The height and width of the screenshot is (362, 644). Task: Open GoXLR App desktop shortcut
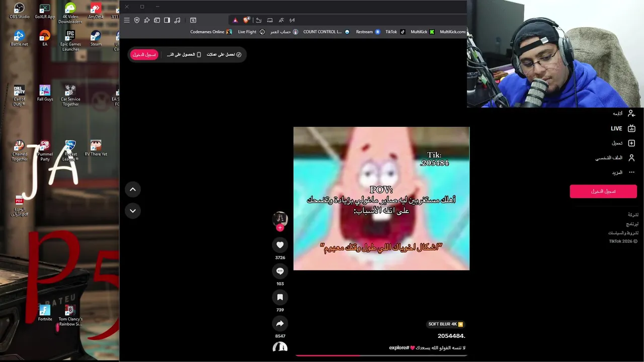[x=45, y=11]
